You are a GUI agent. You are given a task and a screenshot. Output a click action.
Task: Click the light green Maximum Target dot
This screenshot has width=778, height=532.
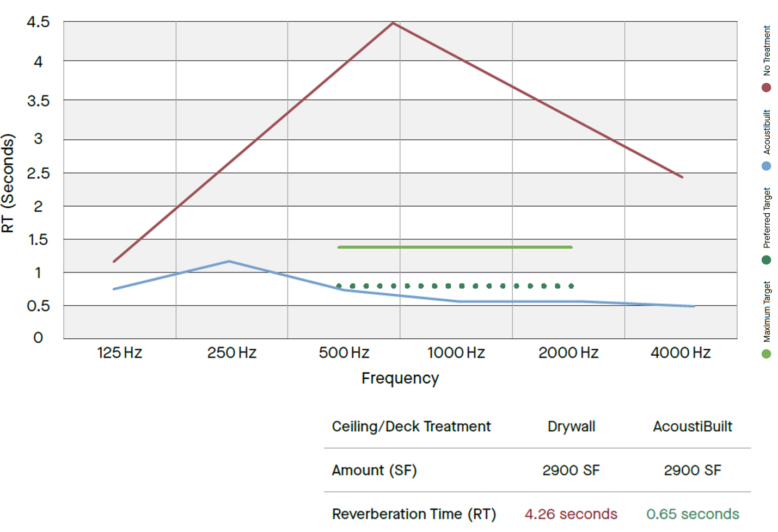766,354
